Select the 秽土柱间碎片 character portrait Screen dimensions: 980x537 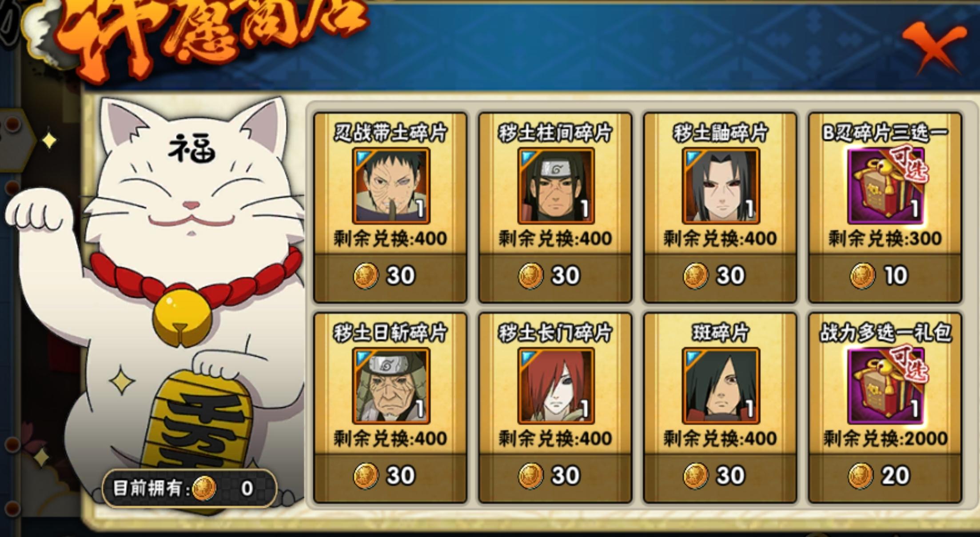(556, 186)
